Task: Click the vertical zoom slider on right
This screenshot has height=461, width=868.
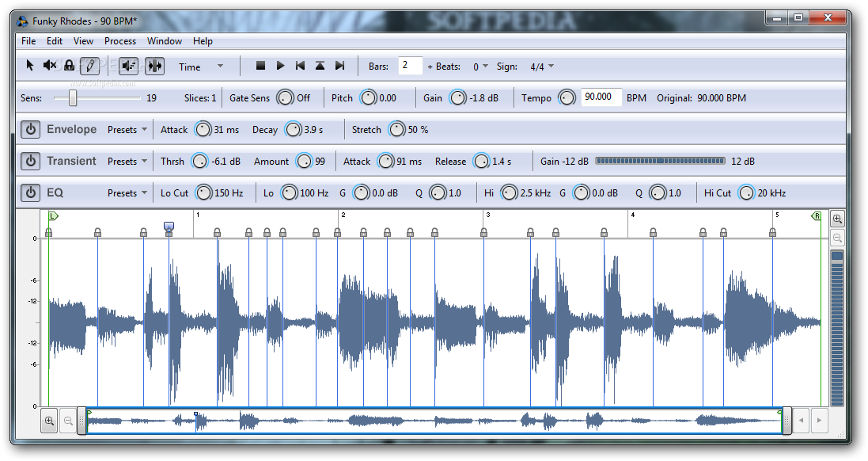Action: [837, 328]
